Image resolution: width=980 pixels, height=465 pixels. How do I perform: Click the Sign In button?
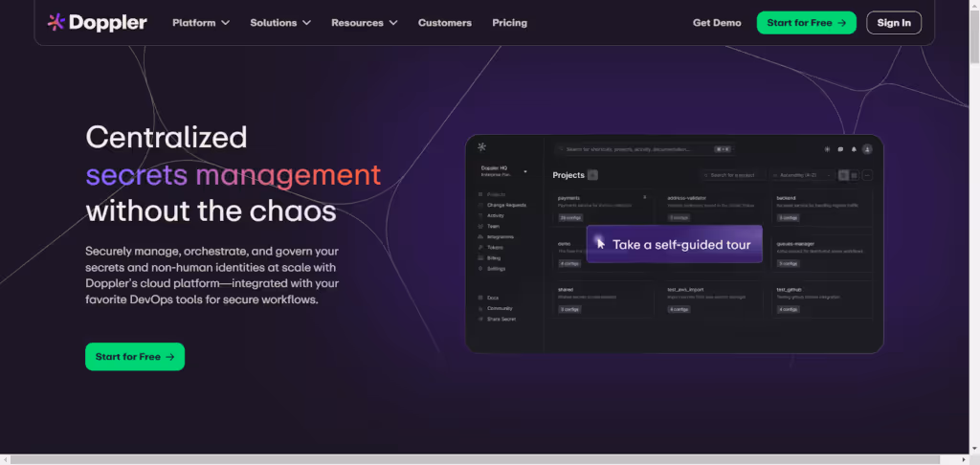tap(894, 23)
